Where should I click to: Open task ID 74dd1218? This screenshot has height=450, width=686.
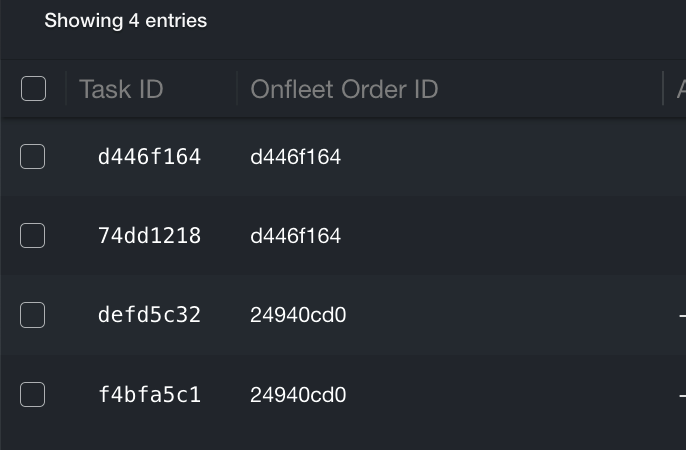point(149,236)
